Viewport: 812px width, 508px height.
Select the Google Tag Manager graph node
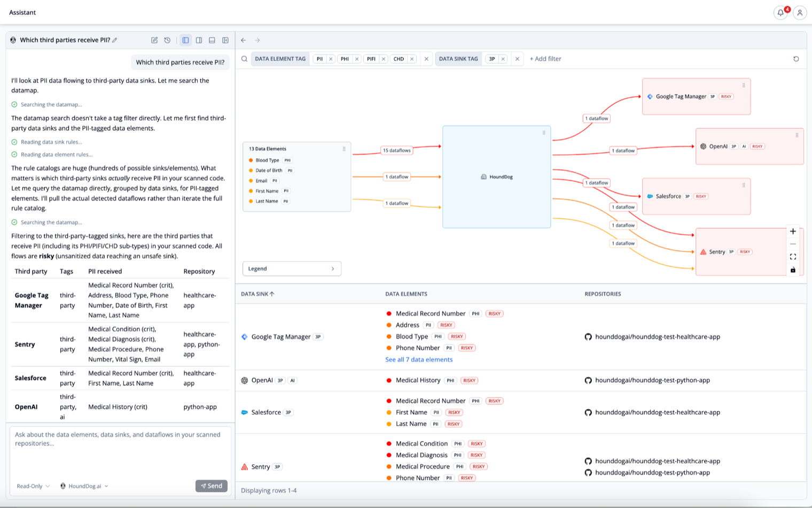point(696,97)
